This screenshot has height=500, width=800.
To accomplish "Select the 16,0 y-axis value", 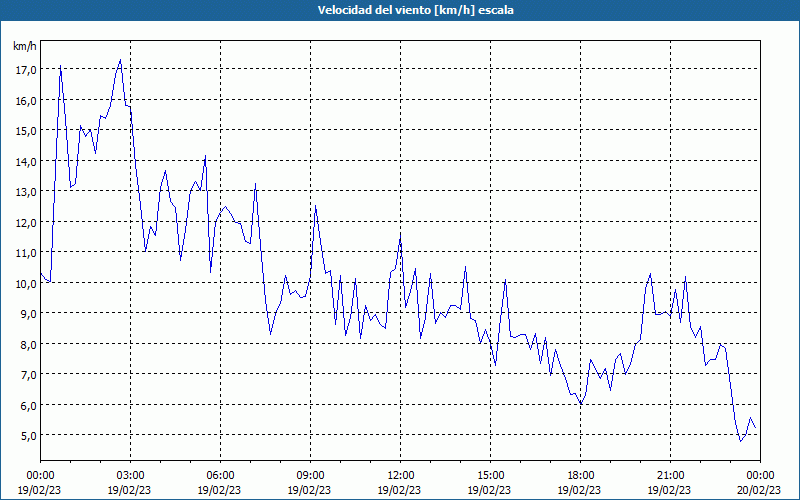I will click(x=26, y=100).
